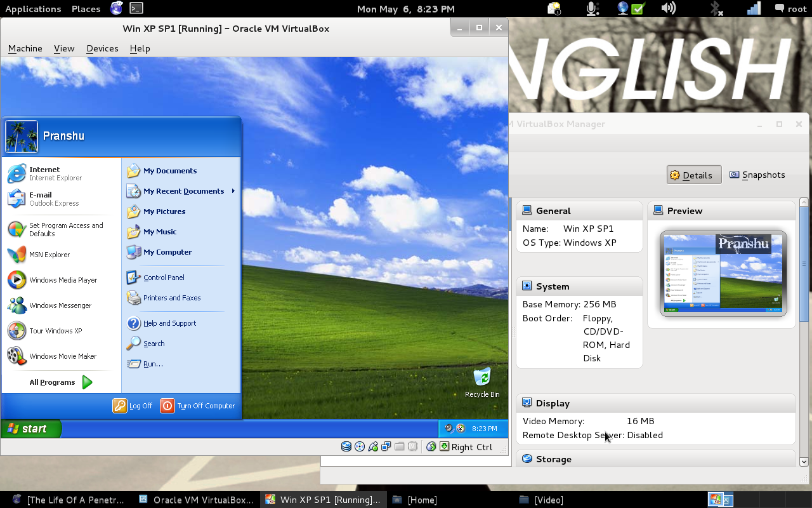Viewport: 812px width, 508px height.
Task: Click the hard disk activity status icon
Action: (346, 446)
